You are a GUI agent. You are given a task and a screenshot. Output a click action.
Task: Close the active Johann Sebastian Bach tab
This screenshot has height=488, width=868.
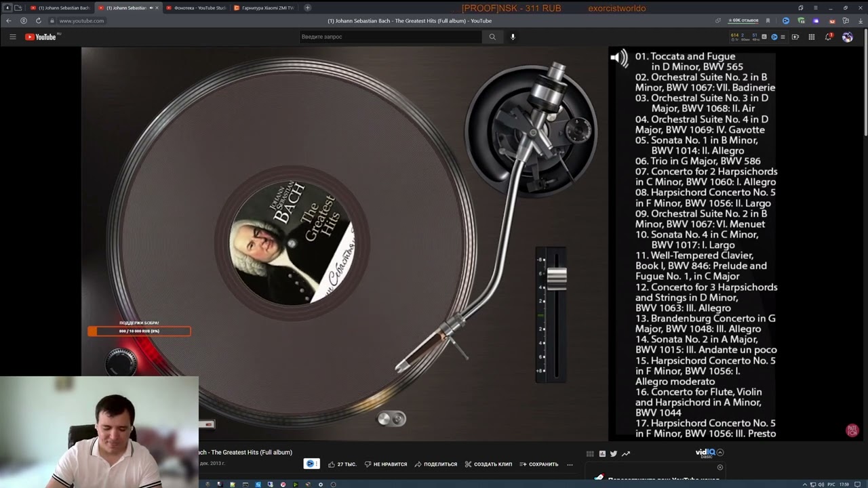click(157, 7)
